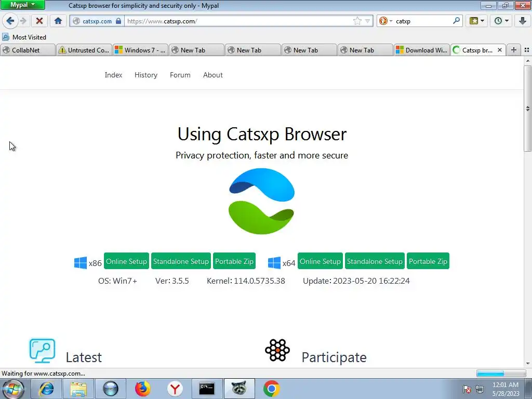Image resolution: width=532 pixels, height=399 pixels.
Task: Stop page loading with red X
Action: coord(39,21)
